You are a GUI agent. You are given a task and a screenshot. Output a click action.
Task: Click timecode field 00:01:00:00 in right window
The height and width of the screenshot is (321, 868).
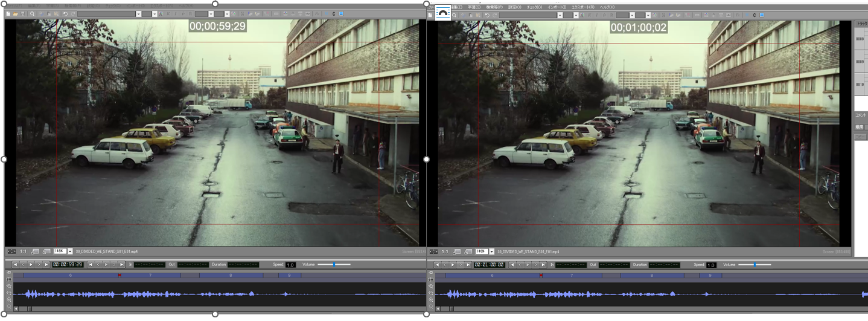pyautogui.click(x=489, y=264)
